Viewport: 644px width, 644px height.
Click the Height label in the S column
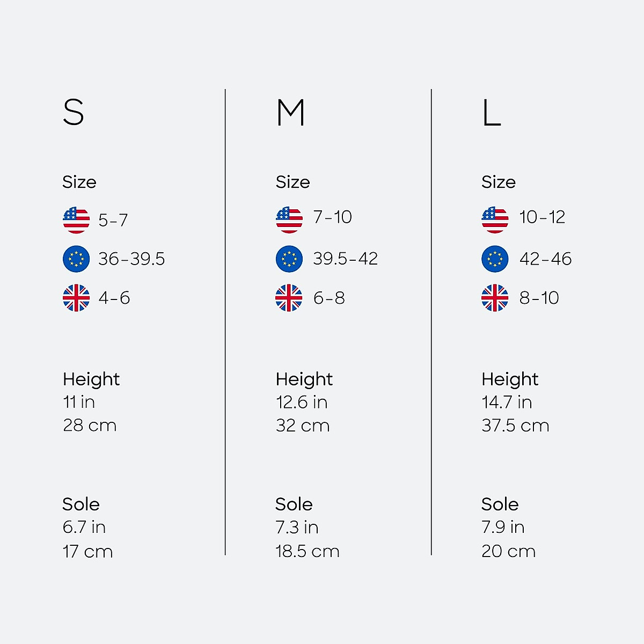tap(91, 379)
